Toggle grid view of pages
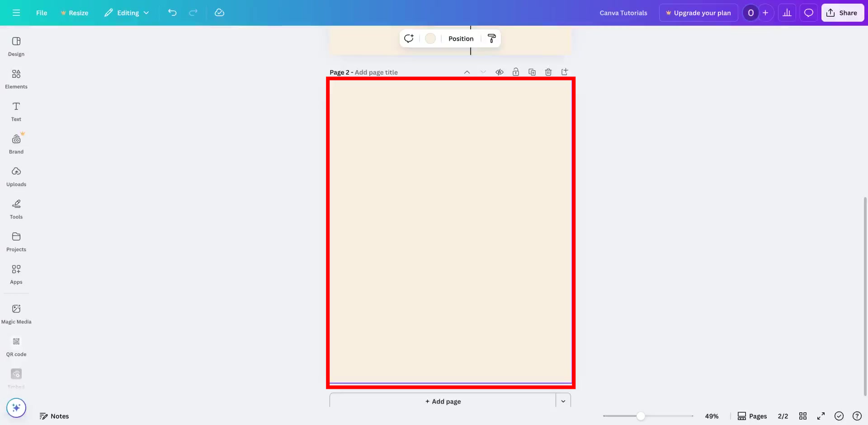Screen dimensions: 868x425 [803, 416]
